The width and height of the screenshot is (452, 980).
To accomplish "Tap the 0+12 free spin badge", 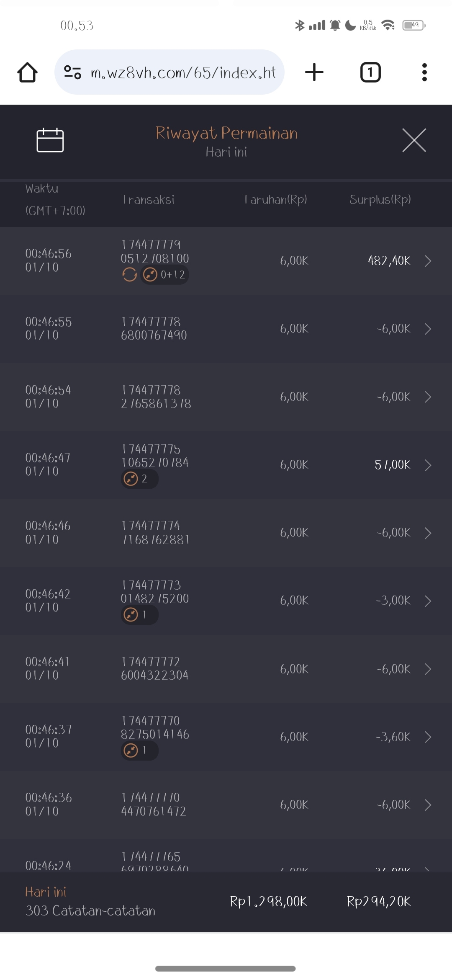I will (165, 275).
